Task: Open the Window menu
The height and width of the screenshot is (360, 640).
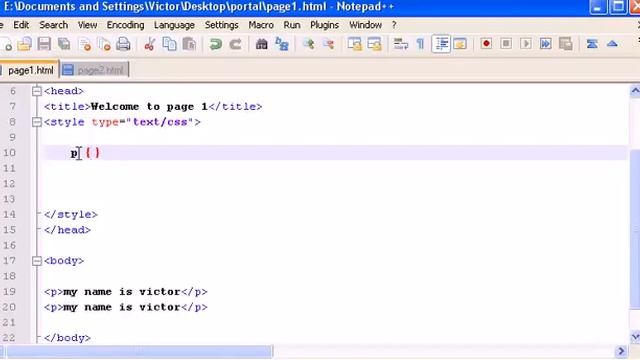Action: pyautogui.click(x=365, y=25)
